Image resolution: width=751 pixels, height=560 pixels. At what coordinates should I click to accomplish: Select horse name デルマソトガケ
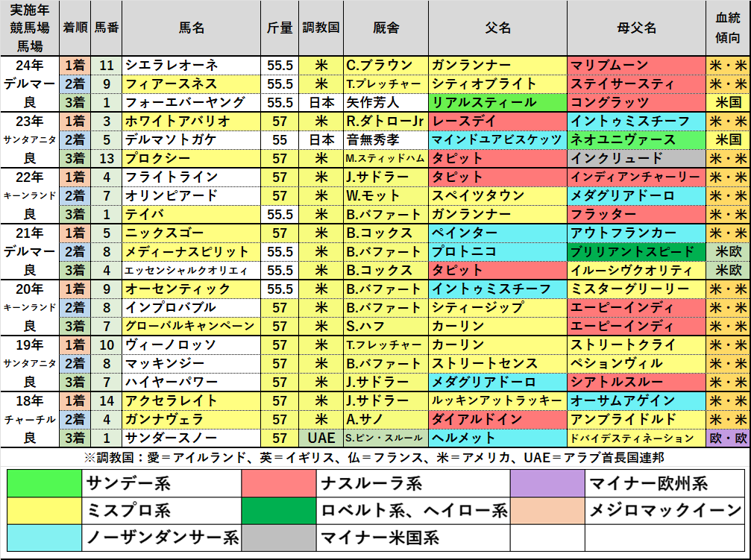point(191,140)
